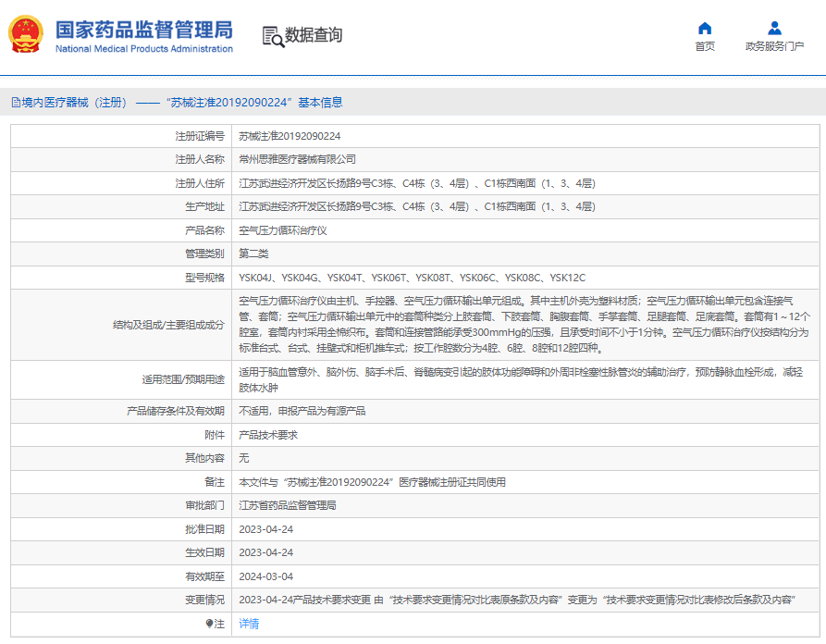Click the product name 空气压力循环治疗仪
Screen dimensions: 826x644
pos(283,230)
